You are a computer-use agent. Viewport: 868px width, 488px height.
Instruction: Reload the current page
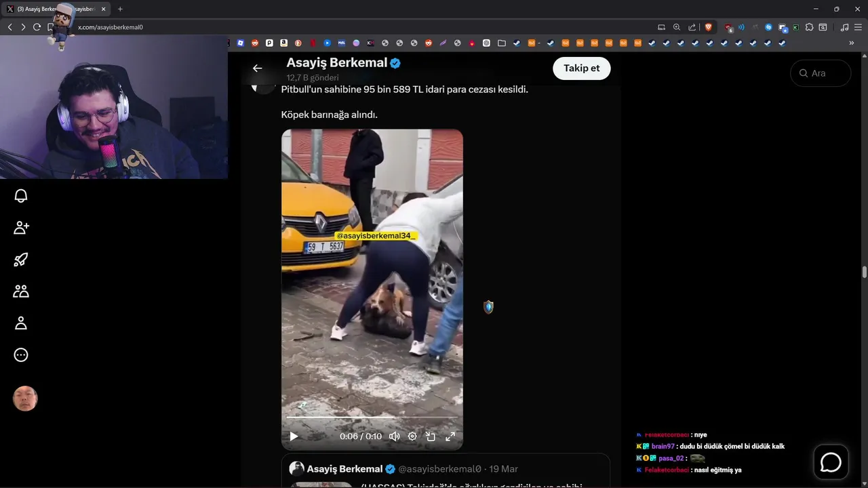[37, 27]
